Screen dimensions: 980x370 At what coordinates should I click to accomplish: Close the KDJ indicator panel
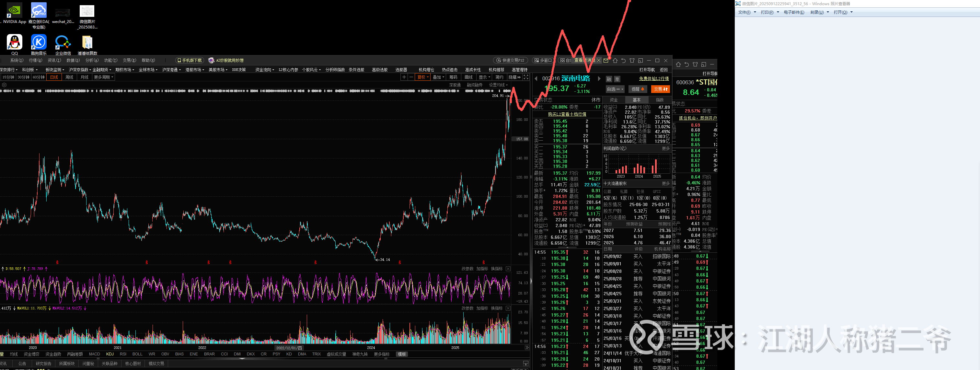[508, 269]
